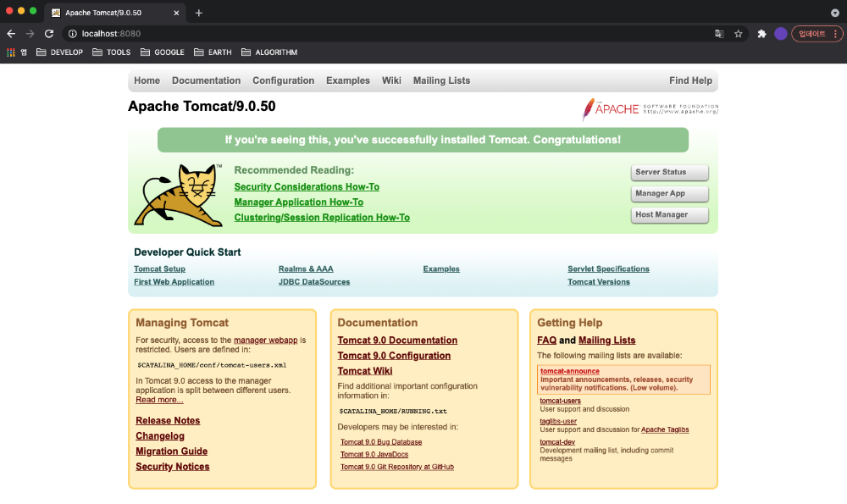The width and height of the screenshot is (847, 504).
Task: Close the Apache Tomcat tab
Action: point(176,13)
